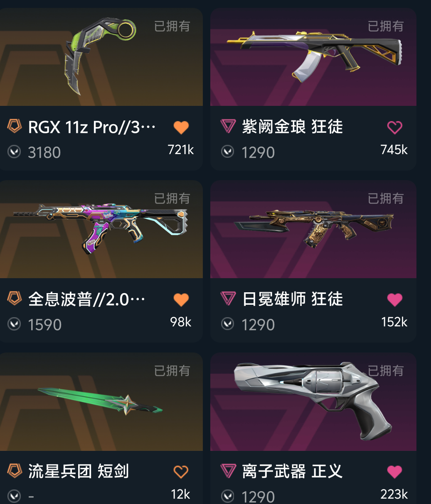Image resolution: width=431 pixels, height=504 pixels.
Task: Click the orange tier badge beside RGX 11z Pro
Action: coord(15,126)
